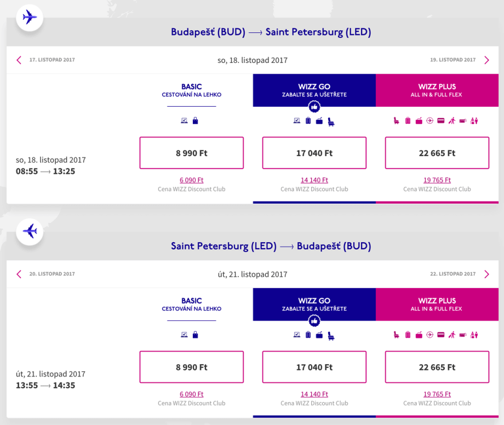
Task: Click the outbound flight airplane icon
Action: [30, 18]
